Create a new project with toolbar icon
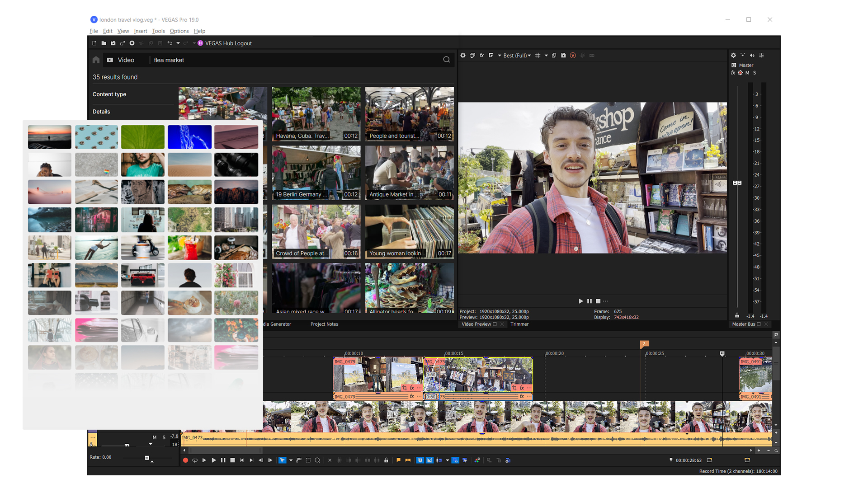The width and height of the screenshot is (868, 488). click(x=94, y=43)
